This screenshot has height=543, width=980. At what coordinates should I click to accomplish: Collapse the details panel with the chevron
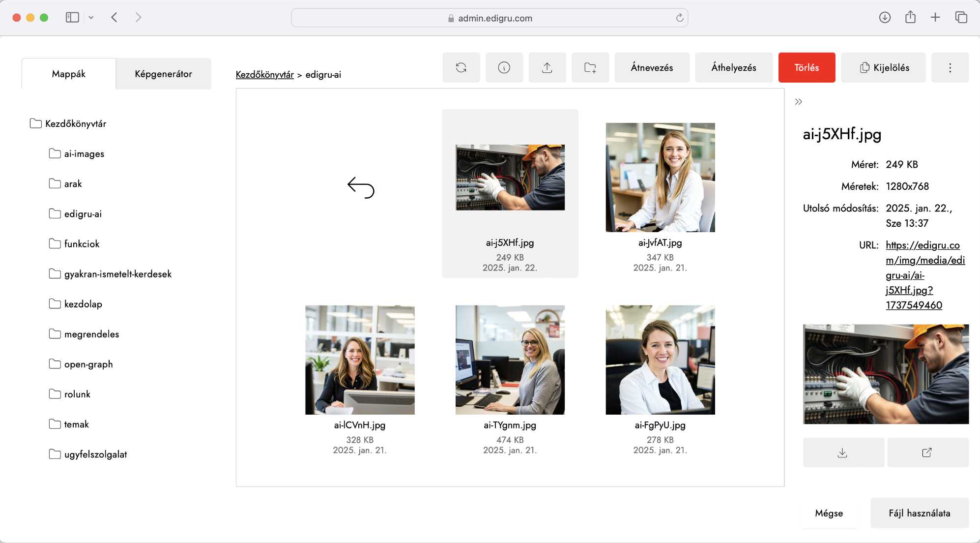click(799, 101)
